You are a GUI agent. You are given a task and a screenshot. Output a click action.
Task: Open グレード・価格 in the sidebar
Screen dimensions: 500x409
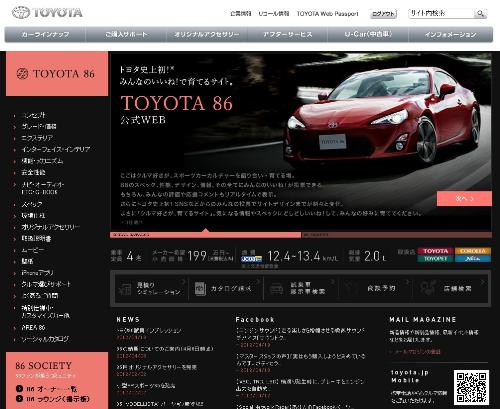click(x=39, y=127)
